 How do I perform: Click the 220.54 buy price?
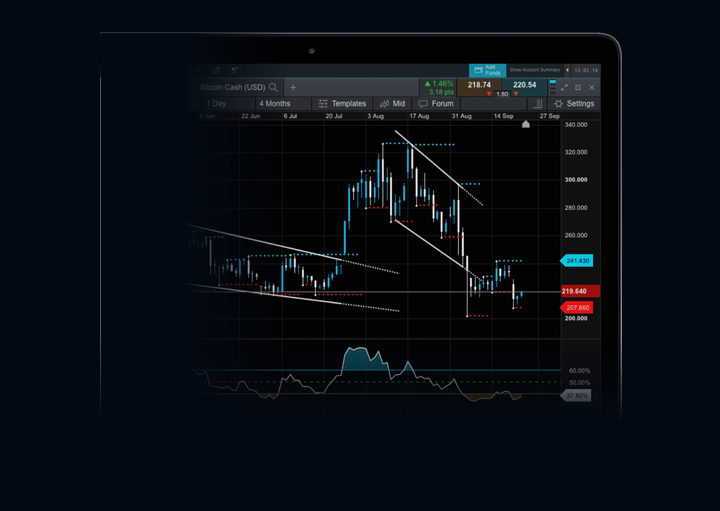525,86
